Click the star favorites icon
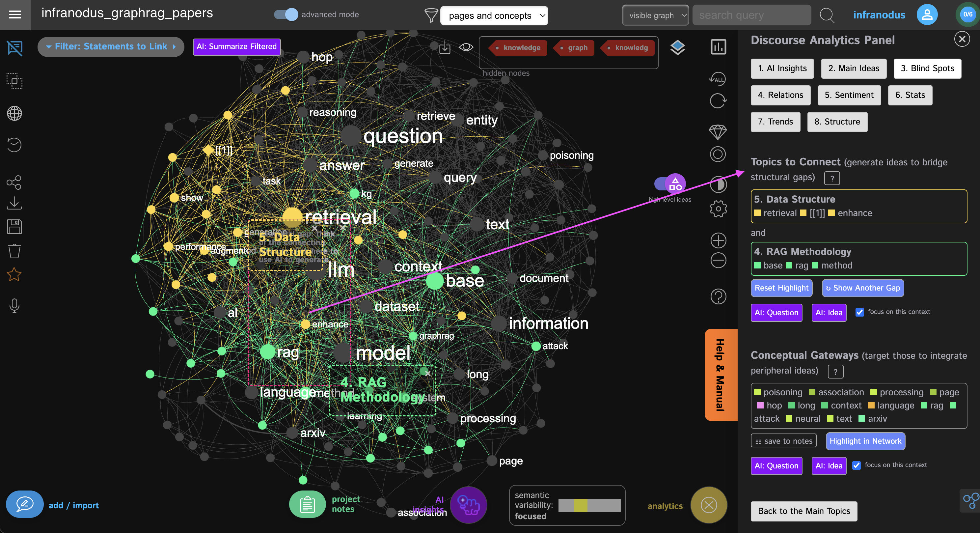980x533 pixels. (x=14, y=274)
